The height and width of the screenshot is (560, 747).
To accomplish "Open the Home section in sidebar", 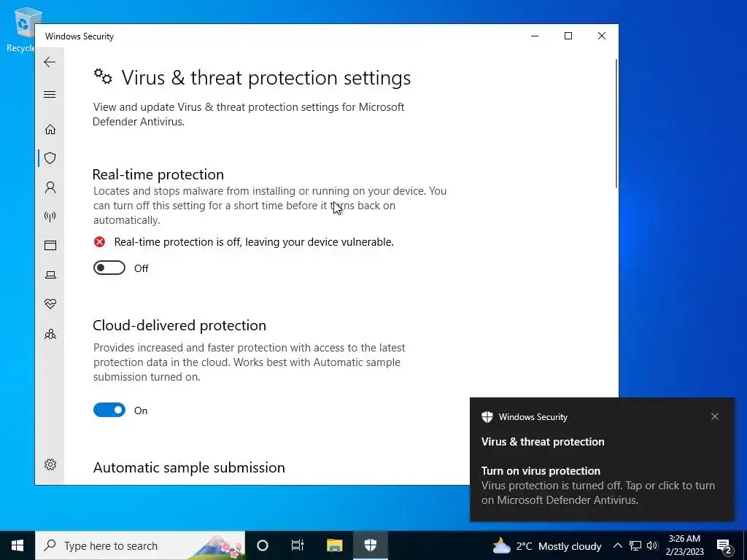I will pos(50,130).
